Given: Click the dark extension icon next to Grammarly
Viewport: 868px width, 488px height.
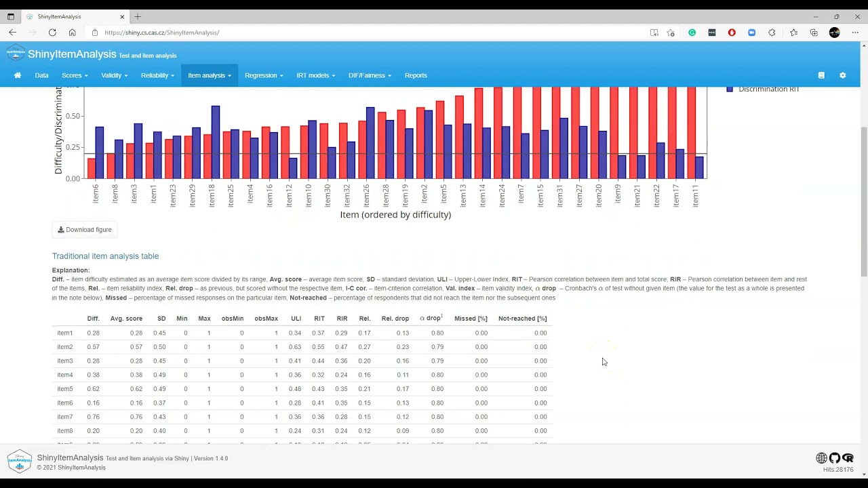Looking at the screenshot, I should point(712,33).
